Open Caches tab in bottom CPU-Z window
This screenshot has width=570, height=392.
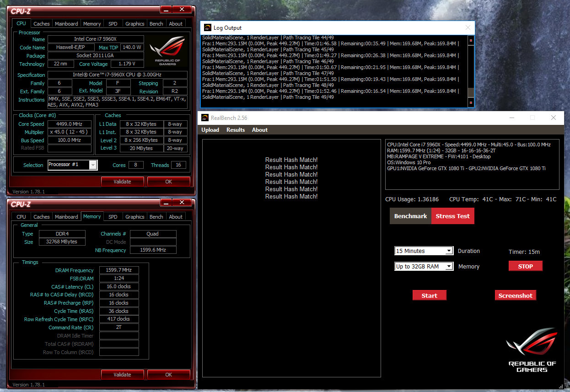42,217
